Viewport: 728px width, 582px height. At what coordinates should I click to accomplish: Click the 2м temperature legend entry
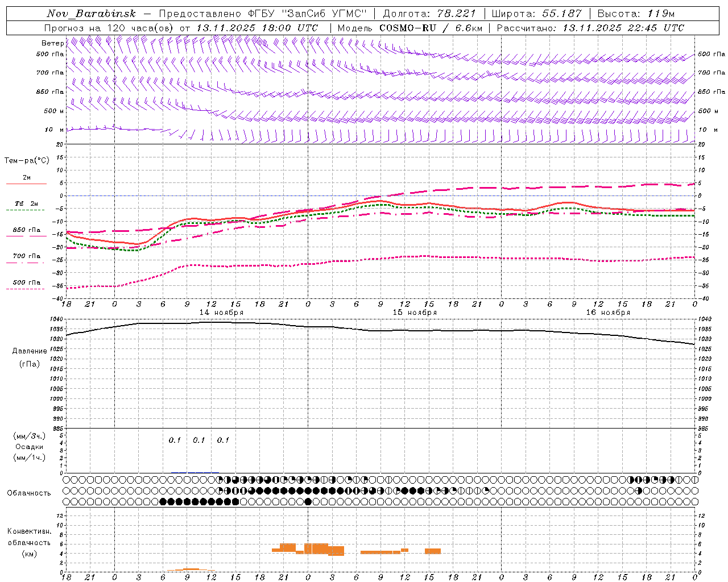pyautogui.click(x=27, y=177)
